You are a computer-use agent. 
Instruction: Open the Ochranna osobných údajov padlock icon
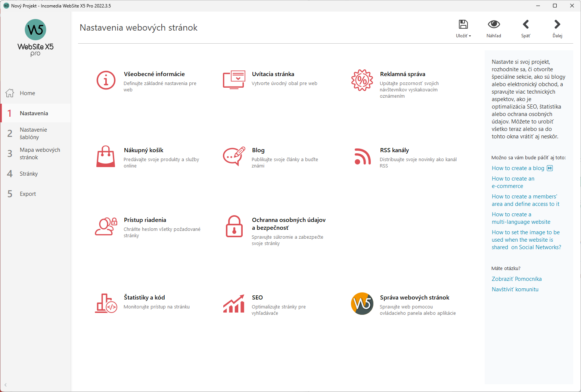pyautogui.click(x=234, y=226)
